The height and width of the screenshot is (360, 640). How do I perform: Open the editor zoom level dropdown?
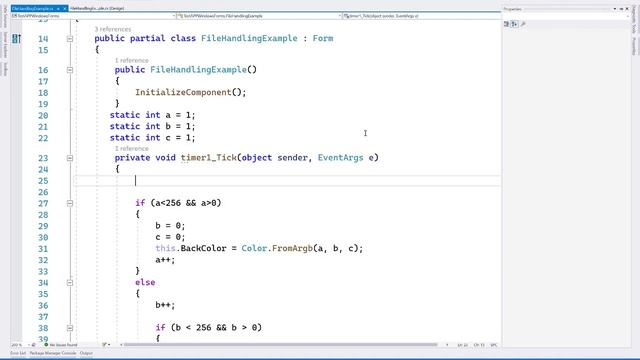tap(20, 345)
